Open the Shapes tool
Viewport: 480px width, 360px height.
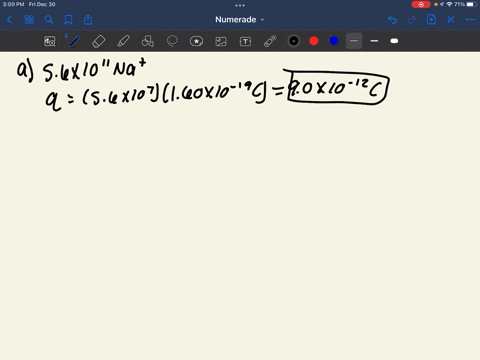click(x=147, y=41)
